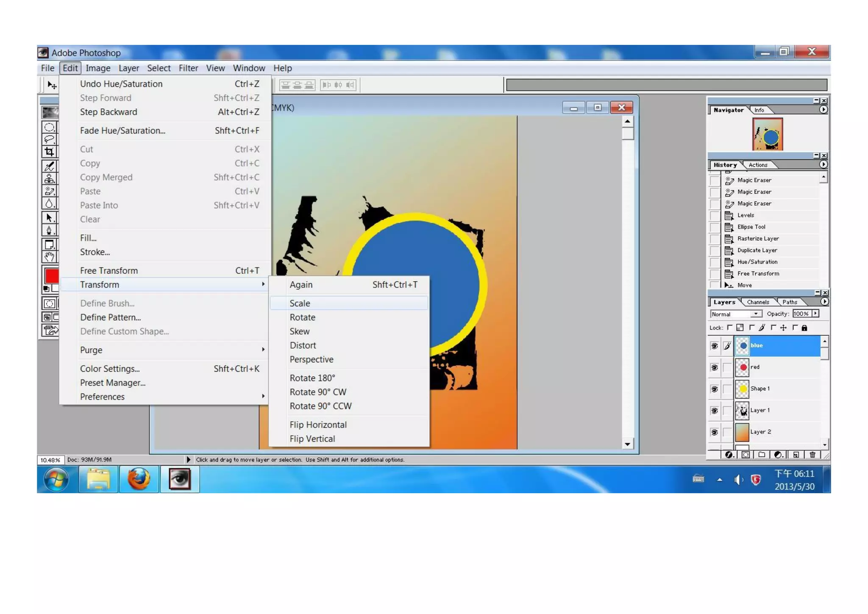Screen dimensions: 868x614
Task: Select the Hand tool
Action: pyautogui.click(x=49, y=257)
